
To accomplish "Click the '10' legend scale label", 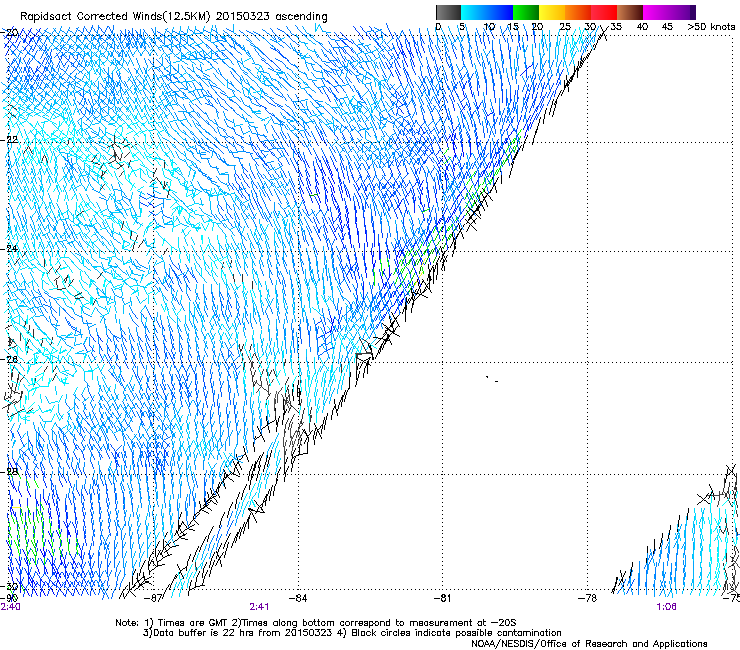I will (x=489, y=27).
